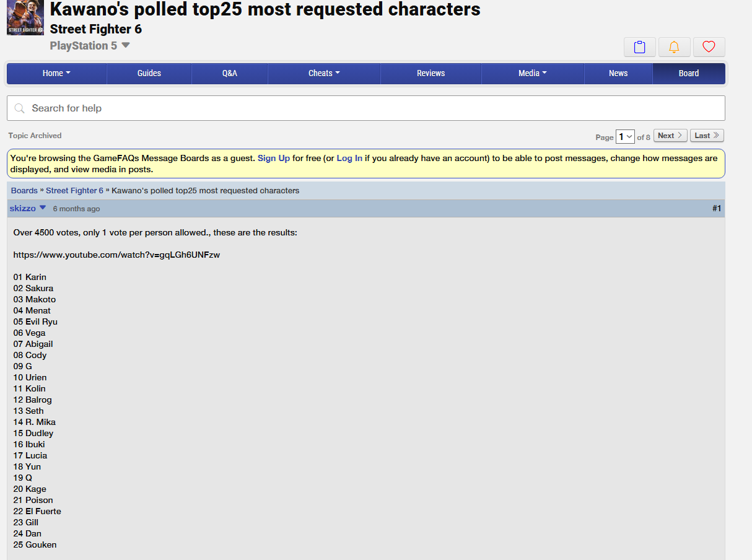Open the Q&A tab
This screenshot has width=752, height=560.
coord(230,73)
